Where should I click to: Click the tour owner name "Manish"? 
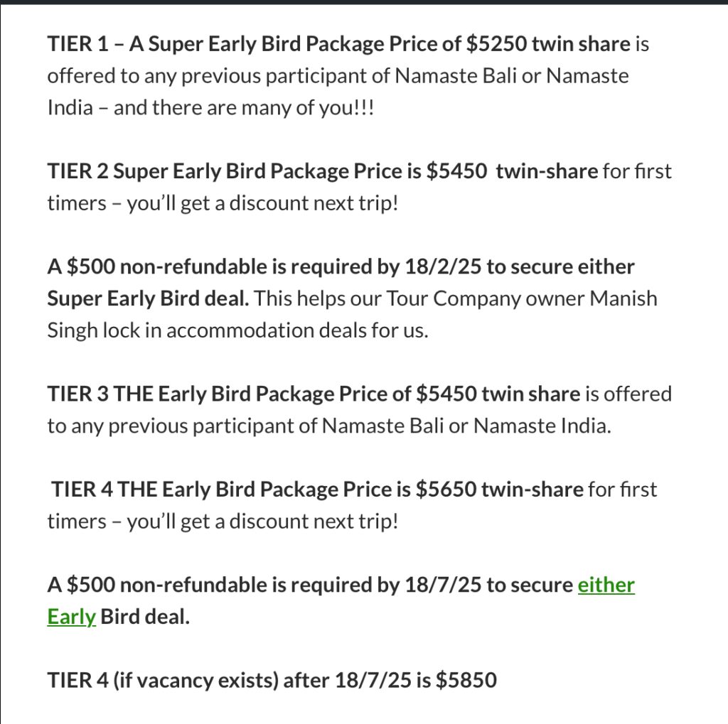click(623, 298)
